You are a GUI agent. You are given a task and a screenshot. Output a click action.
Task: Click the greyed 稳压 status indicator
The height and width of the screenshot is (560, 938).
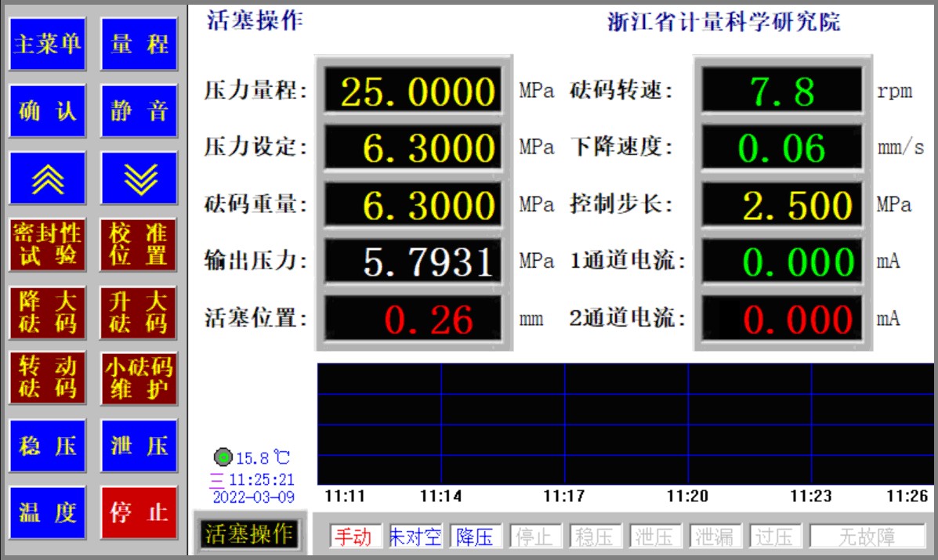pyautogui.click(x=596, y=537)
